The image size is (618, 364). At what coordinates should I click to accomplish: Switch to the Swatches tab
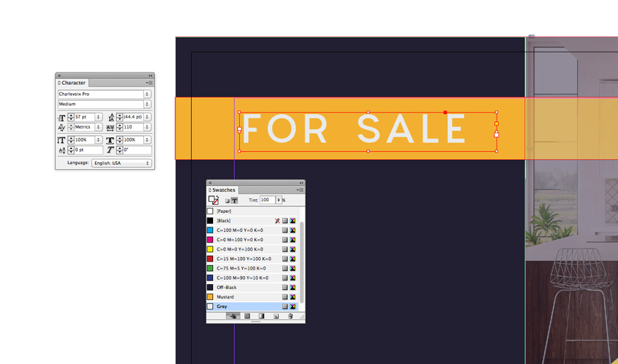(223, 190)
